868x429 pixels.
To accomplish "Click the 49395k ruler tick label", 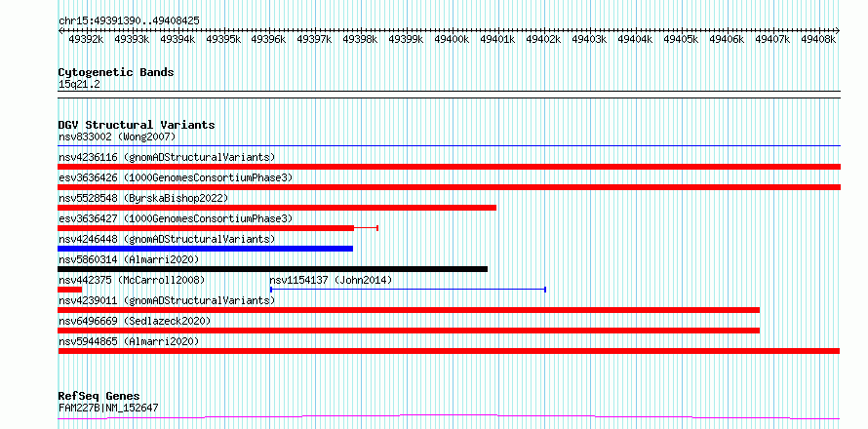I will coord(223,39).
